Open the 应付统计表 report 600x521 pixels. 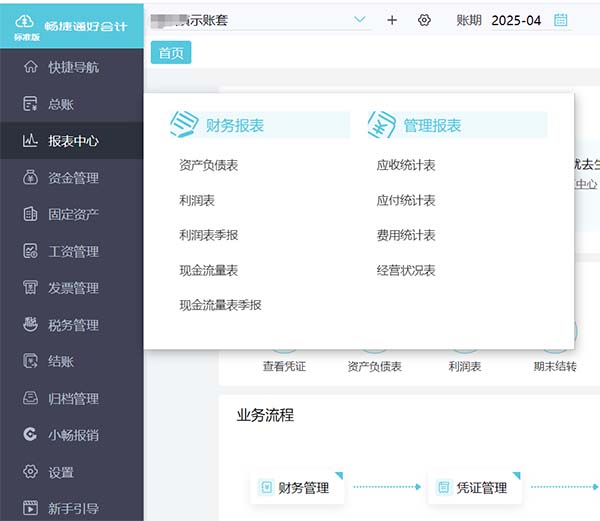point(406,200)
